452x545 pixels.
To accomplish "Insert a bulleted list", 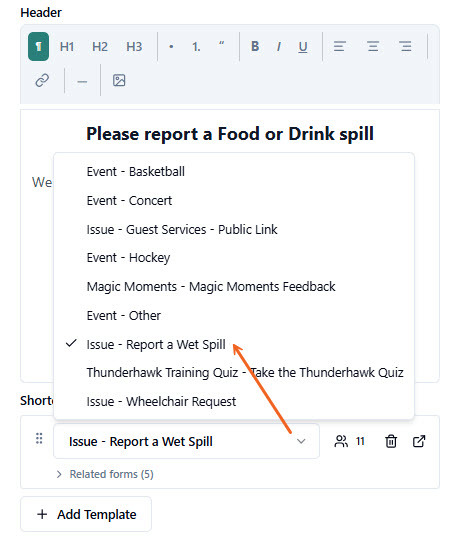I will point(171,47).
